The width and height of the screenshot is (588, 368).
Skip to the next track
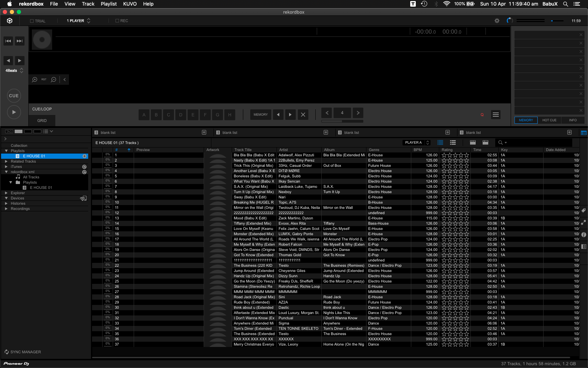(20, 41)
